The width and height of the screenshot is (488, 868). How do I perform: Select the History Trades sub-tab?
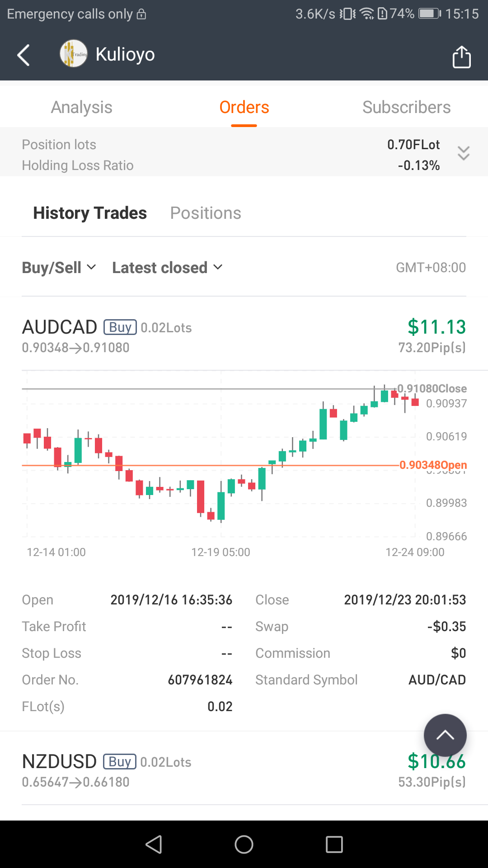[90, 213]
